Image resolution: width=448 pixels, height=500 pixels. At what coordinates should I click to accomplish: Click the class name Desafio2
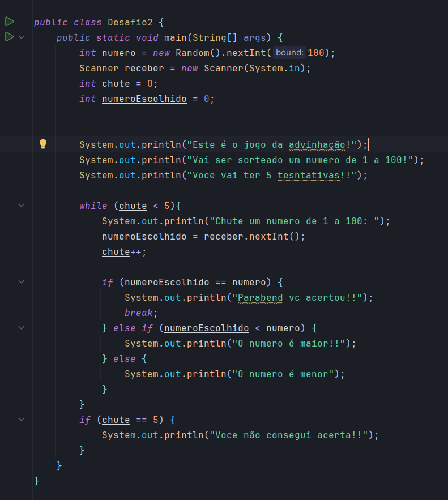coord(130,22)
